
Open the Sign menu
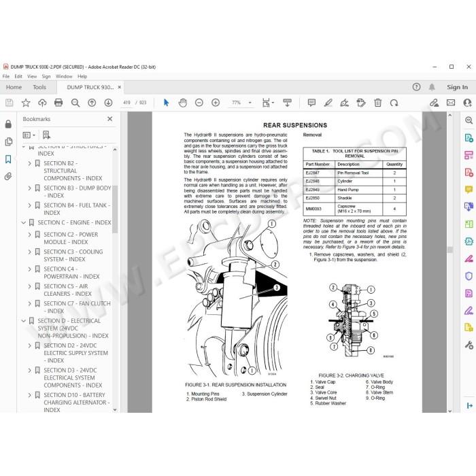pos(46,76)
